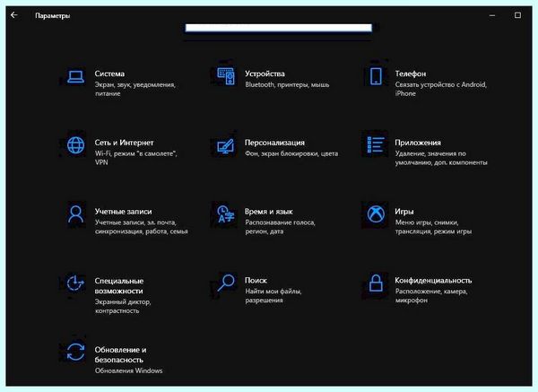
Task: Click text 'Распознавание голоса, регион, дата'
Action: pyautogui.click(x=280, y=227)
